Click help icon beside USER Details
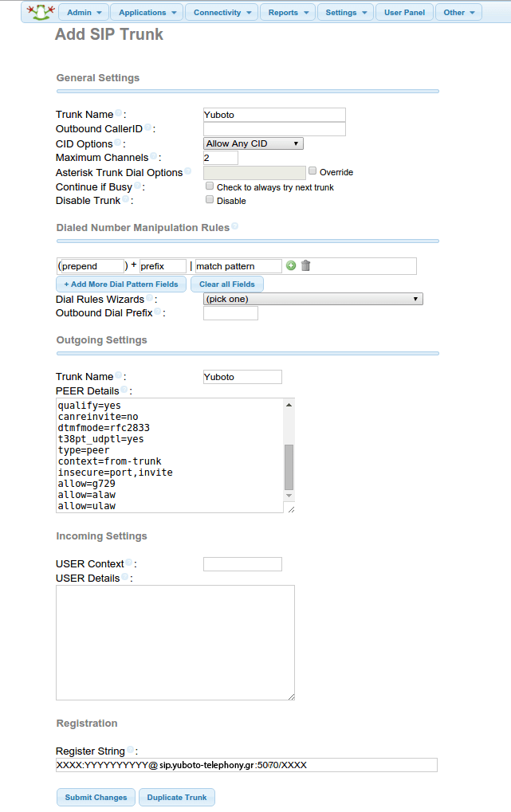Screen dimensions: 511x812 point(125,576)
